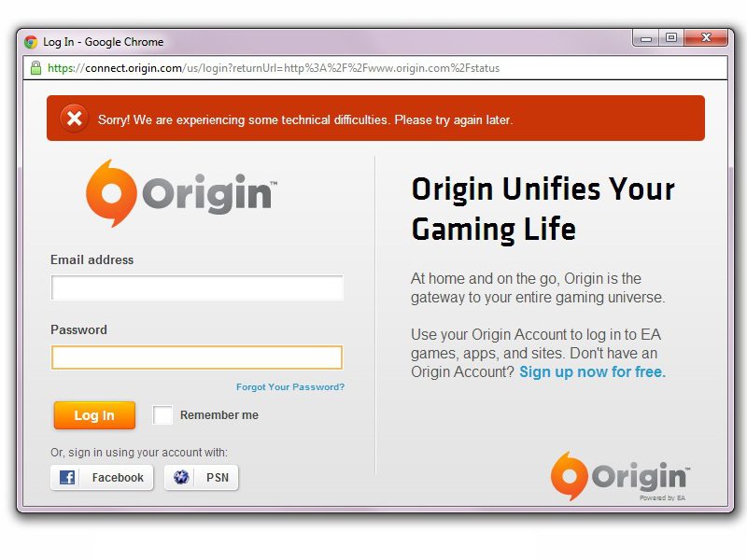
Task: Click the Origin logo above the login form
Action: coord(181,193)
